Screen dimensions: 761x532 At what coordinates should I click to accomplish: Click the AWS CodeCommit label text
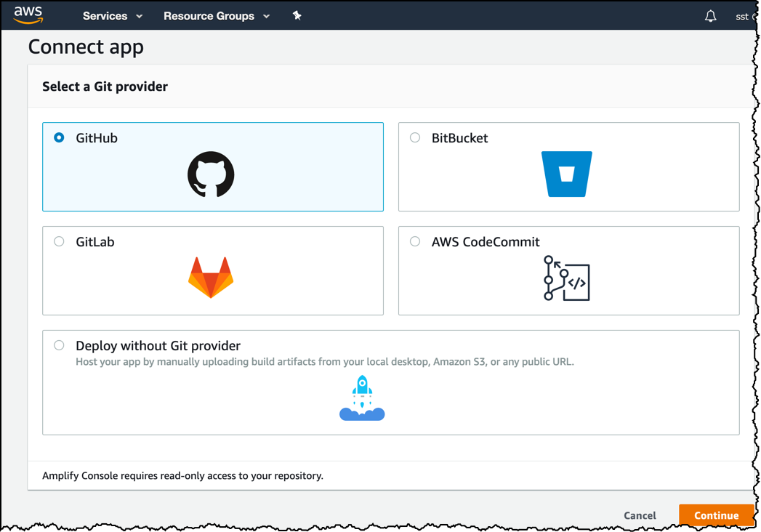click(486, 242)
